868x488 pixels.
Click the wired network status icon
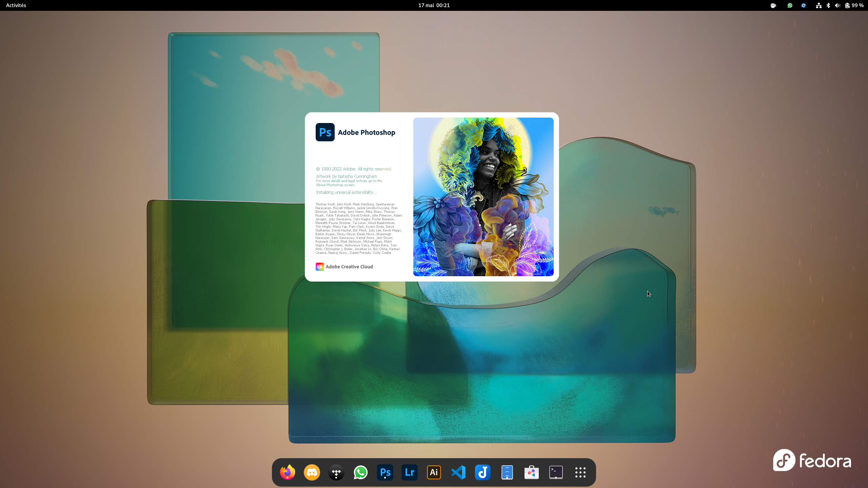[818, 5]
